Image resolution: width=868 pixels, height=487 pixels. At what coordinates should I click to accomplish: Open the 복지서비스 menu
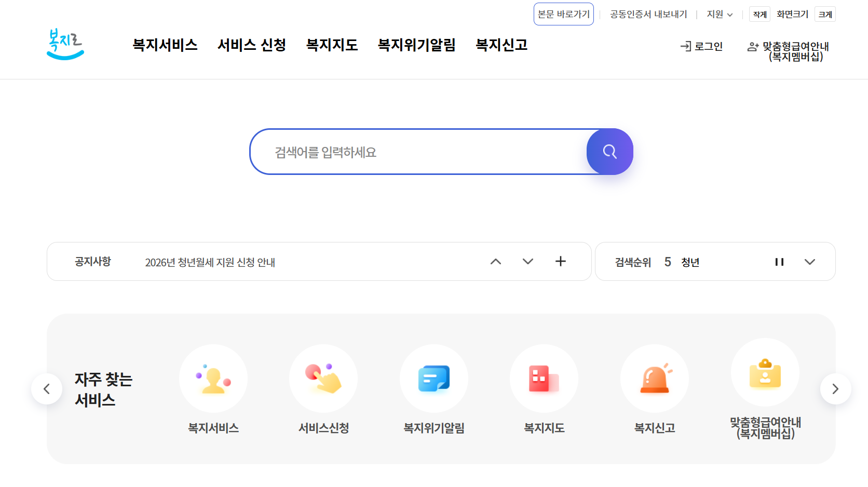(x=165, y=45)
